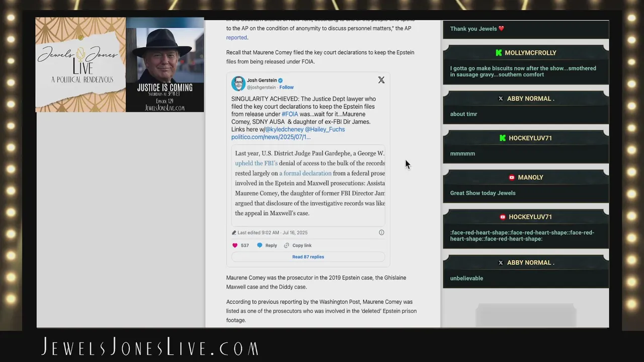Click the verified badge next to Josh Gerstein
Viewport: 644px width, 362px height.
click(x=281, y=80)
